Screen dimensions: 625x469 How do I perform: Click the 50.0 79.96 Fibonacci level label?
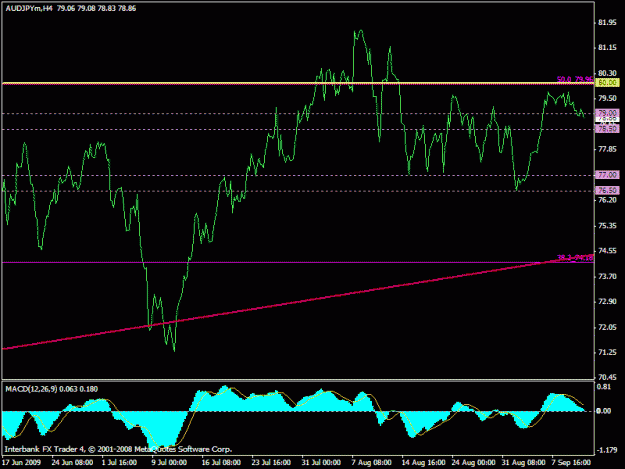[x=575, y=79]
